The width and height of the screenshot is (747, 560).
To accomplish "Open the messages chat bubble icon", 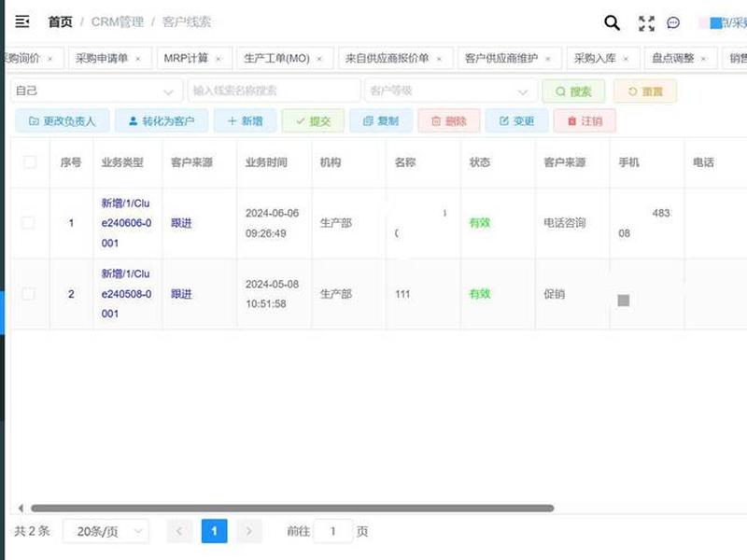I will (x=673, y=22).
